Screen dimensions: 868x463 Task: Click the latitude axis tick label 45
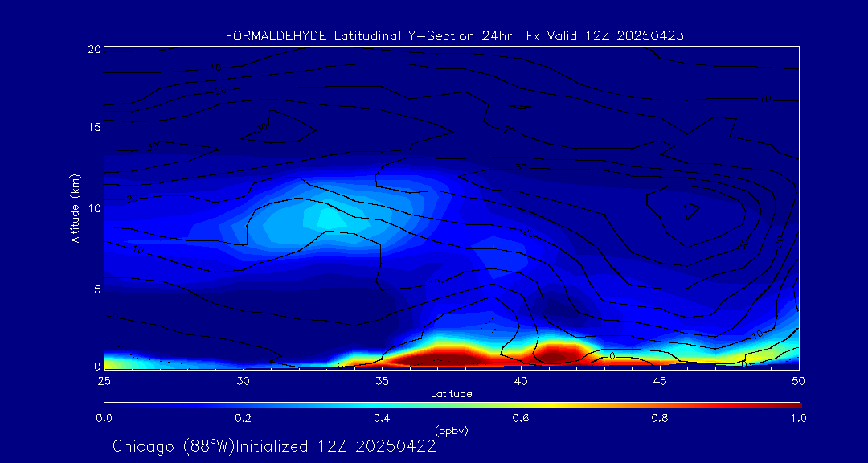pos(659,381)
